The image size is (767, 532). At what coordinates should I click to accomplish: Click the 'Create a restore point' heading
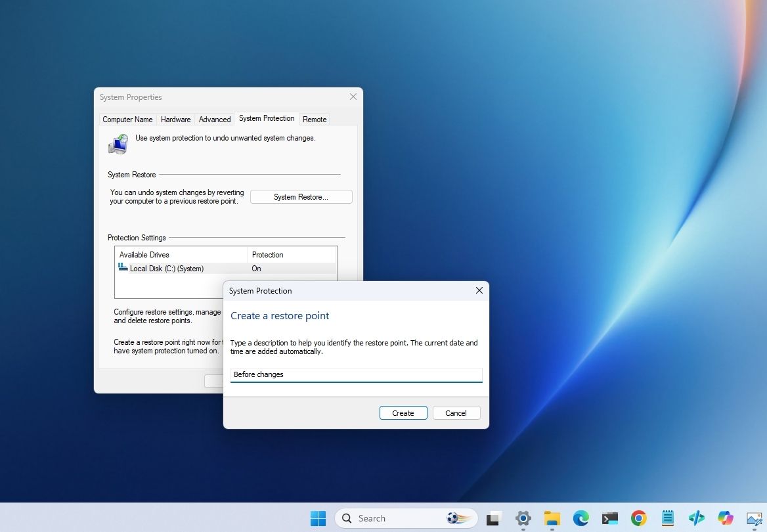point(280,316)
